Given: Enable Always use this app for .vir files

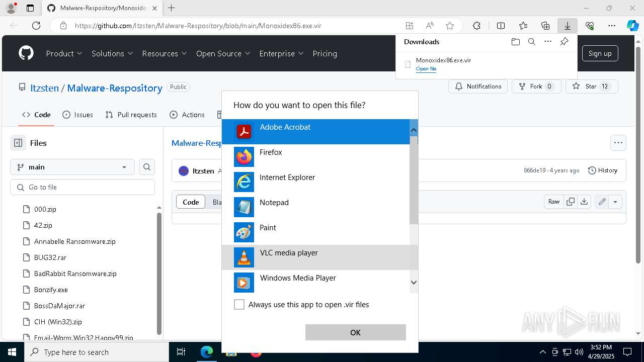Looking at the screenshot, I should pos(239,305).
